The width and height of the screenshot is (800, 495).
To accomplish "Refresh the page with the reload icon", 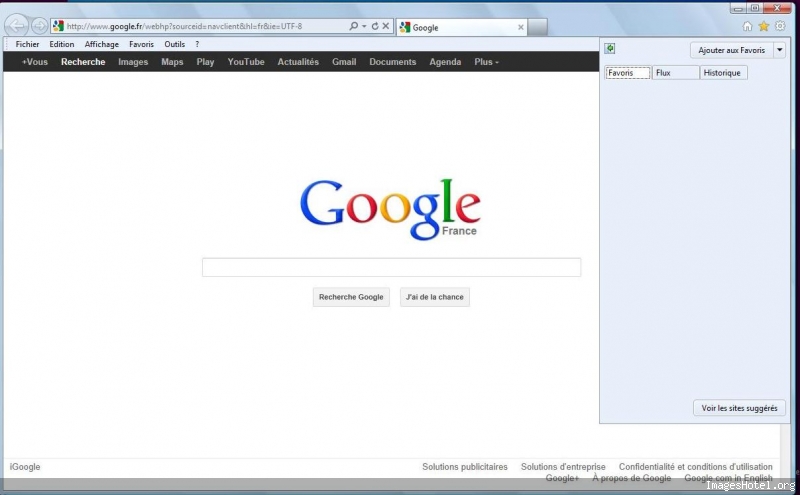I will [375, 26].
